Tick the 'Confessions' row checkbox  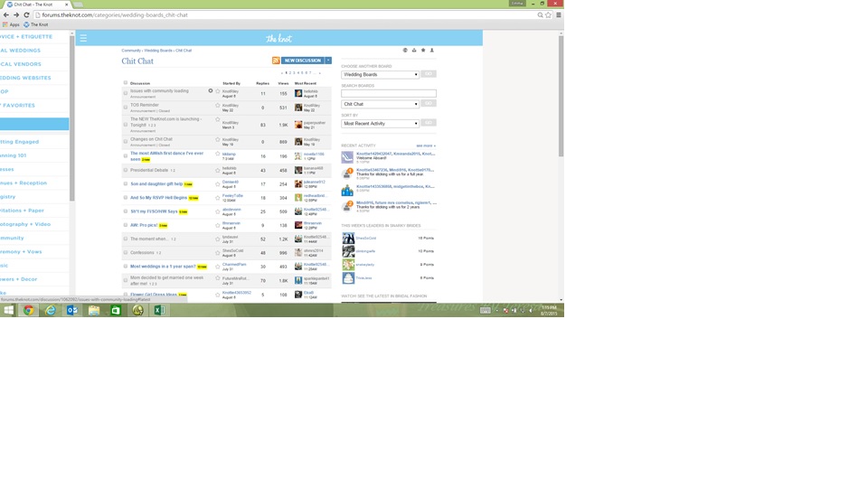[x=126, y=253]
